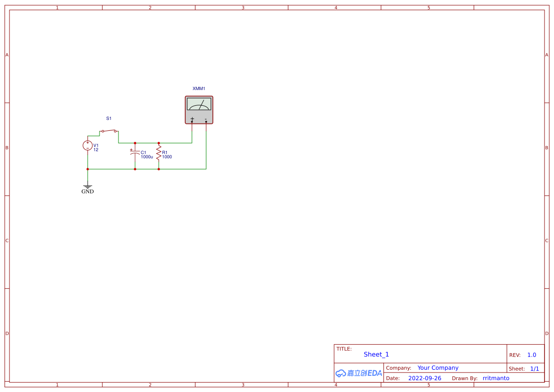Viewport: 554px width, 392px height.
Task: Click the '-' terminal of XMM1
Action: 206,121
